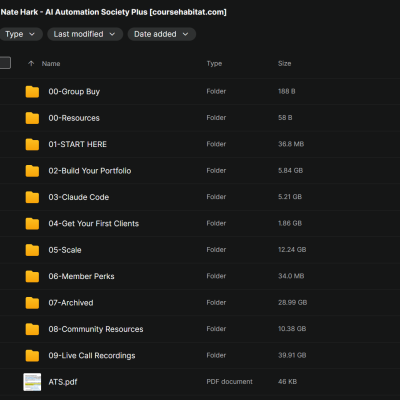
Task: Click the 03-Claude Code folder icon
Action: coord(32,197)
